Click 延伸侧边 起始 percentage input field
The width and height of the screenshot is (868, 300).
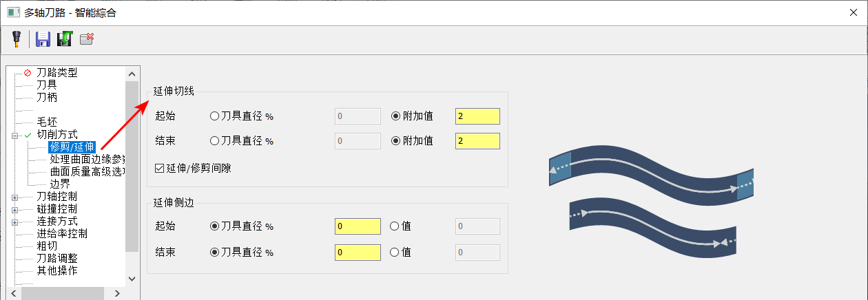358,226
